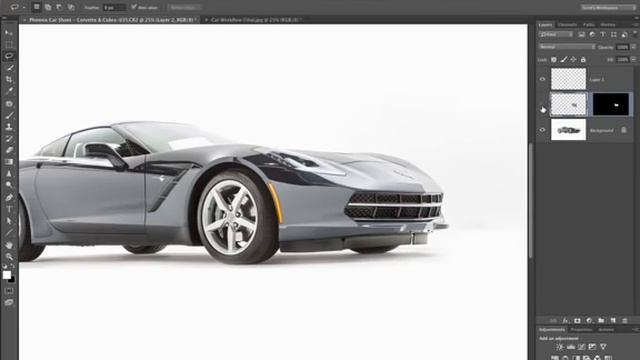640x360 pixels.
Task: Toggle Anti-alias checkbox
Action: pyautogui.click(x=134, y=7)
